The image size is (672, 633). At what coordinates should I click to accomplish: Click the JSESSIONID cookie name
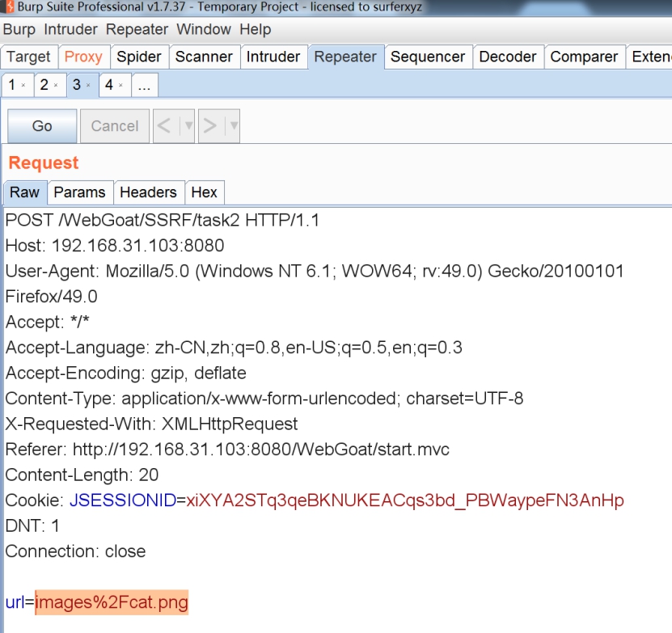[x=123, y=500]
